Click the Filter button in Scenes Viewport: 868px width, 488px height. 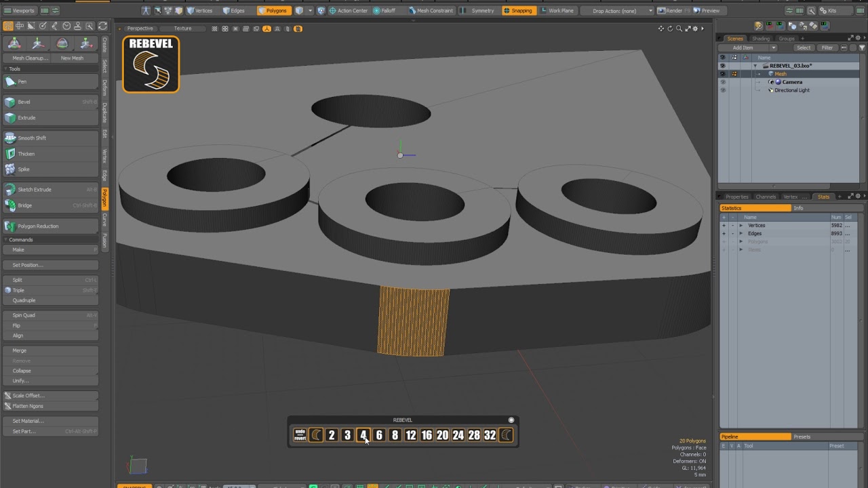(x=827, y=47)
